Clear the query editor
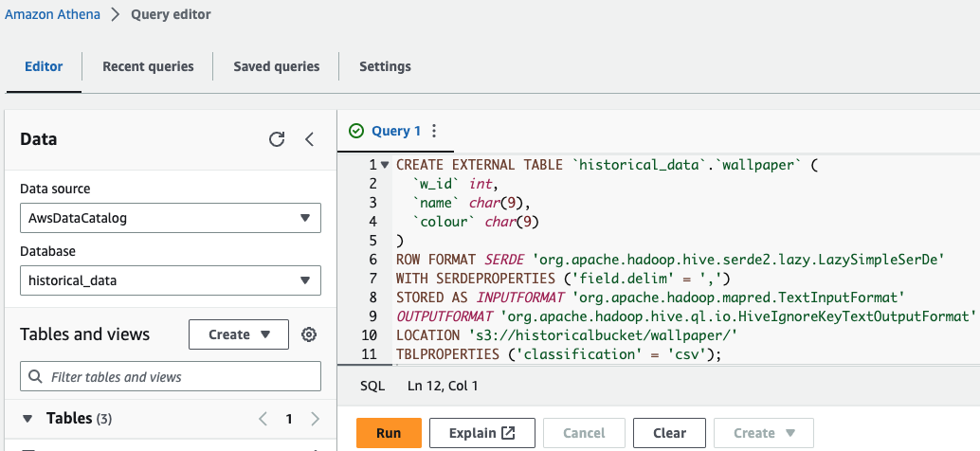This screenshot has height=451, width=980. [669, 433]
